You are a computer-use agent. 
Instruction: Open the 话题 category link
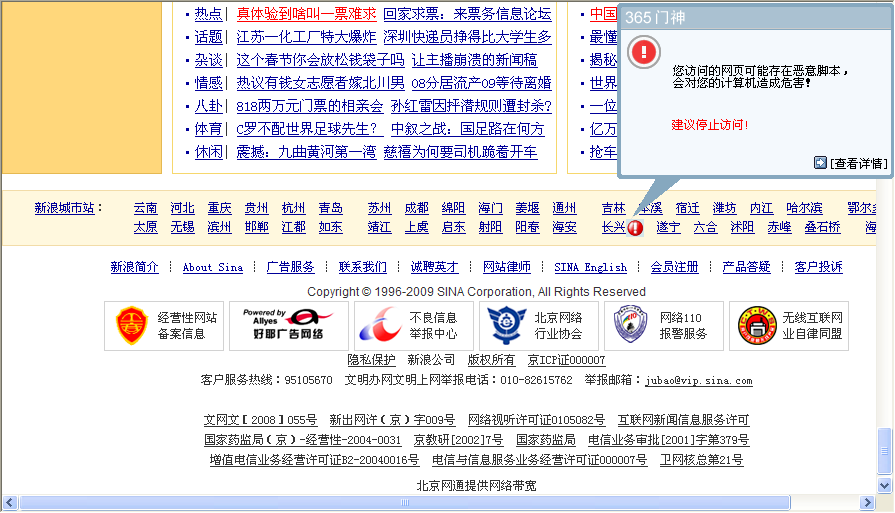208,37
